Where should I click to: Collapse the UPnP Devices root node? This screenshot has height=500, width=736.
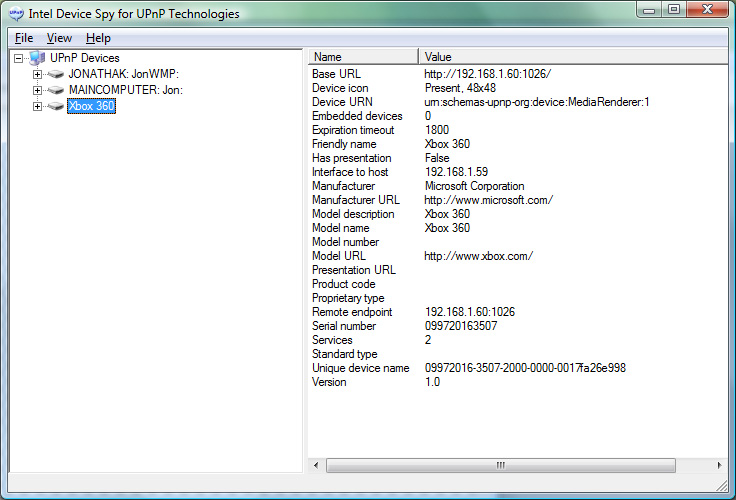[x=18, y=58]
